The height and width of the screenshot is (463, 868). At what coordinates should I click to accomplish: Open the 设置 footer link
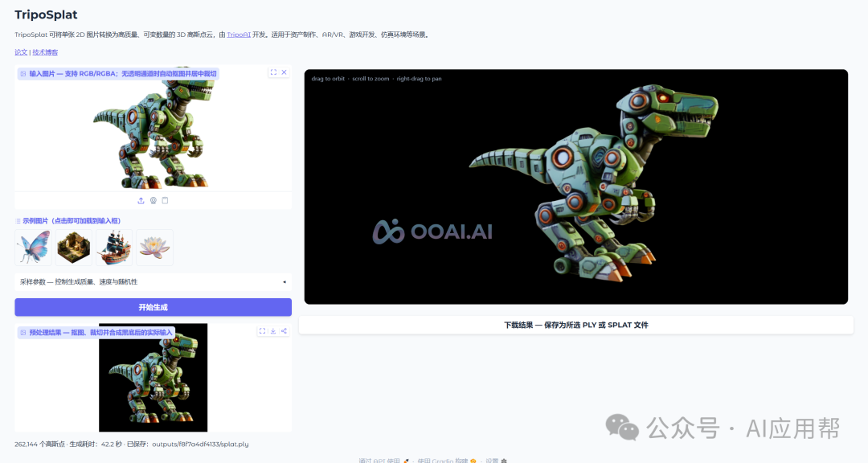click(x=495, y=461)
